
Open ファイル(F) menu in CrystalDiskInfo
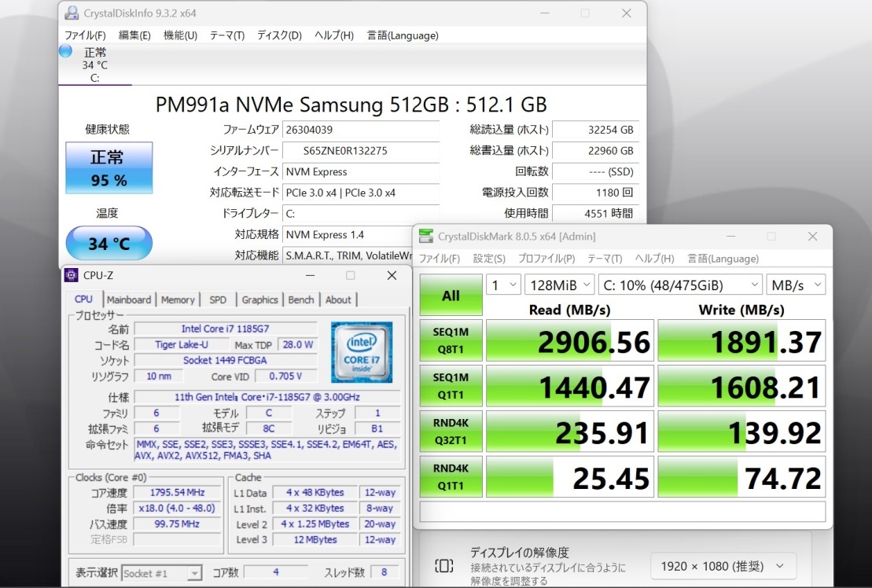coord(85,35)
